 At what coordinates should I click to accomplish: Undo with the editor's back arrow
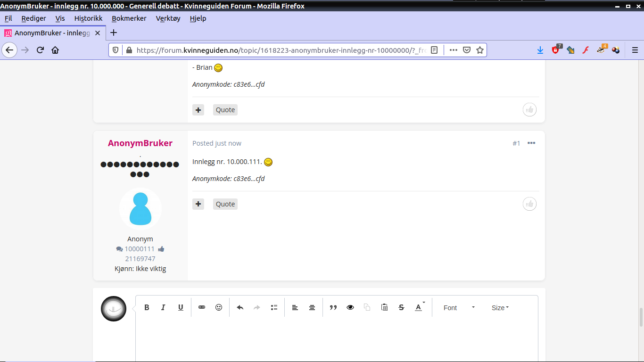pyautogui.click(x=240, y=307)
